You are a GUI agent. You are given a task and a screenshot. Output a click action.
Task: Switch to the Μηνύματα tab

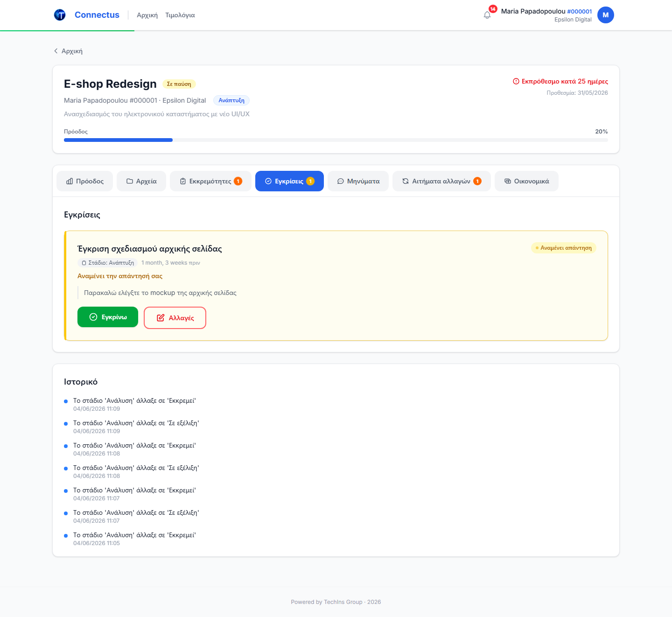(x=358, y=181)
